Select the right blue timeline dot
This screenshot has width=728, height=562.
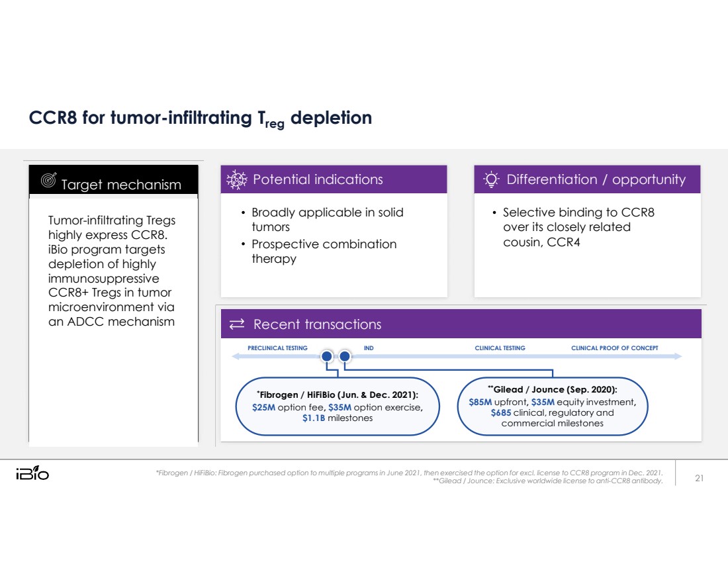point(344,357)
